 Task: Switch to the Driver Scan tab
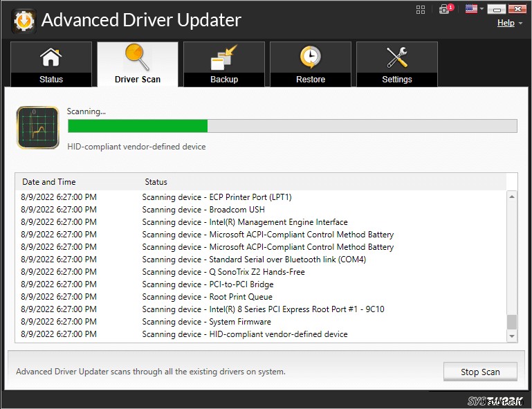click(138, 64)
